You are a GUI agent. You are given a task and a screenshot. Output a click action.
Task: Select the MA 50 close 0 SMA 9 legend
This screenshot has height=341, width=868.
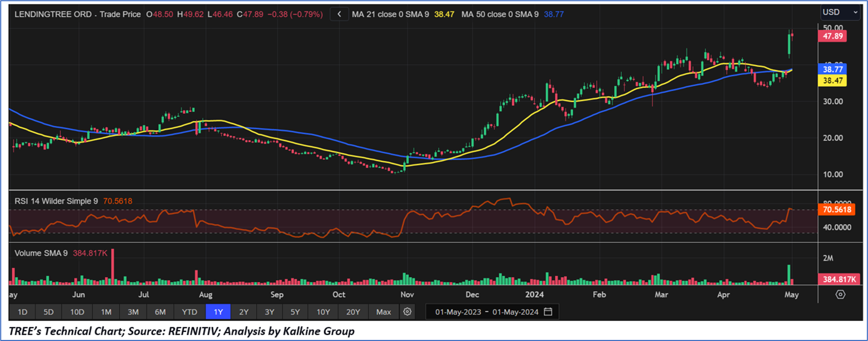pyautogui.click(x=500, y=14)
